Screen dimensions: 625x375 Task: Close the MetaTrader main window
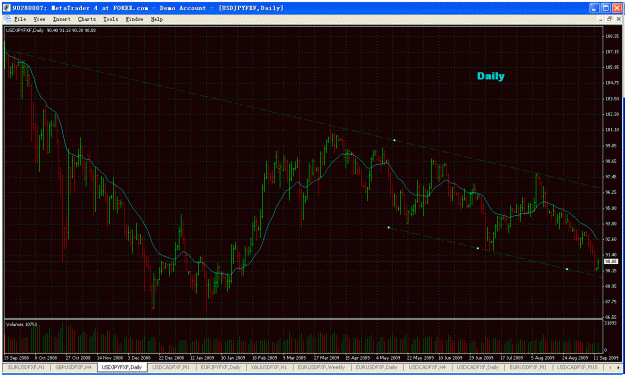tap(617, 8)
